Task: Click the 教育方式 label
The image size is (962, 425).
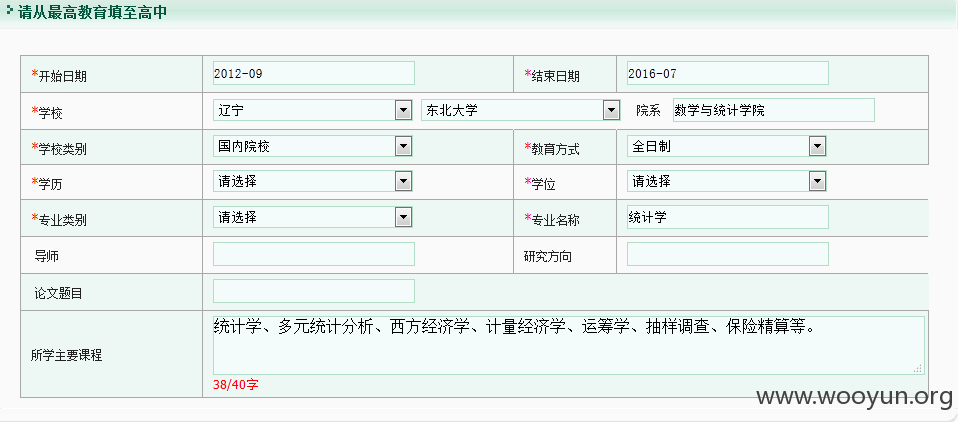Action: (552, 148)
